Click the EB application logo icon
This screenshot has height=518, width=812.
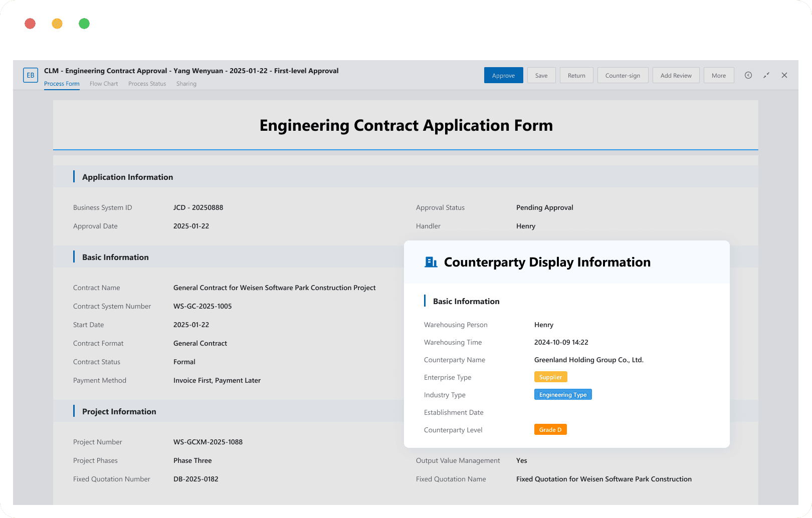pos(31,75)
